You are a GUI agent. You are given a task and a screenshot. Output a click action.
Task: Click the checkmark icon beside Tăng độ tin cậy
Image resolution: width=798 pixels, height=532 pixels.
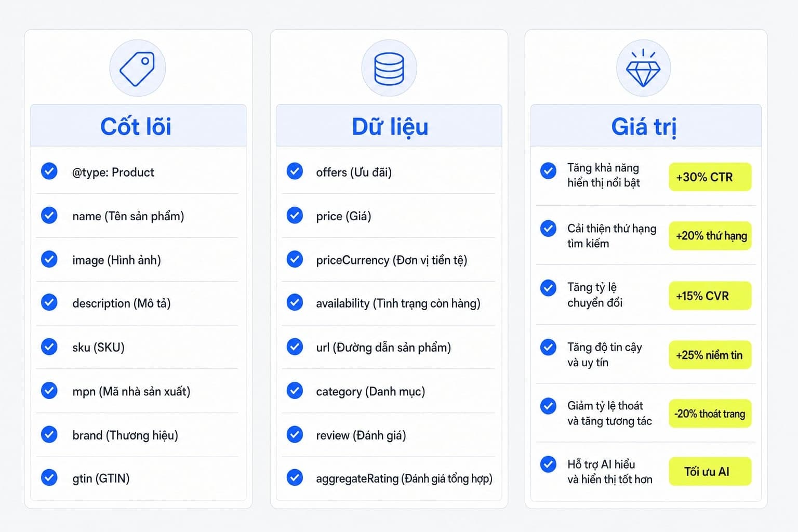[548, 347]
